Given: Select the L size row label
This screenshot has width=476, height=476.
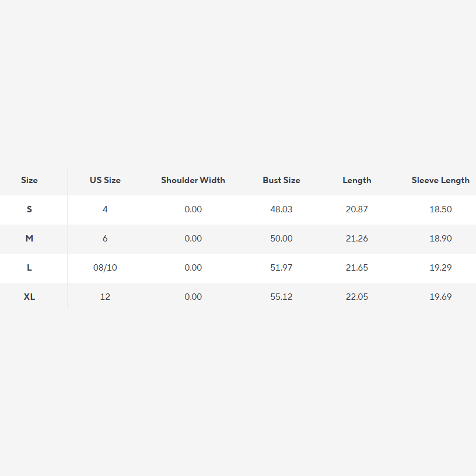Looking at the screenshot, I should [29, 268].
